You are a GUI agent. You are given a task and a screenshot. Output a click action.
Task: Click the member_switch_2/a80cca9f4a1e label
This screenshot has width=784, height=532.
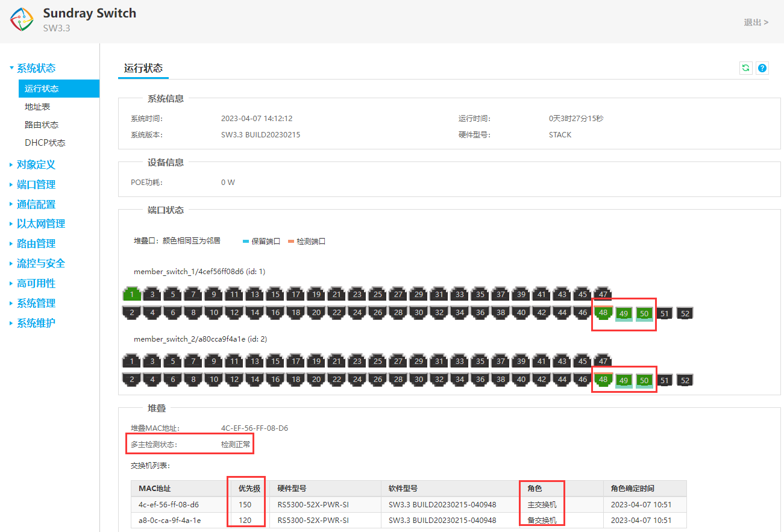coord(200,339)
